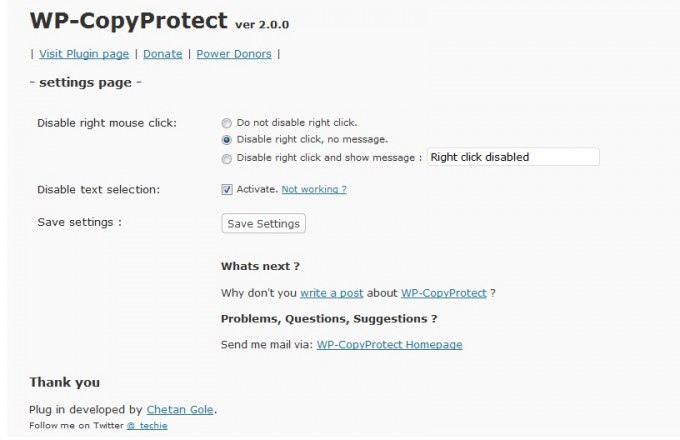
Task: Open the Power Donors link
Action: [234, 54]
